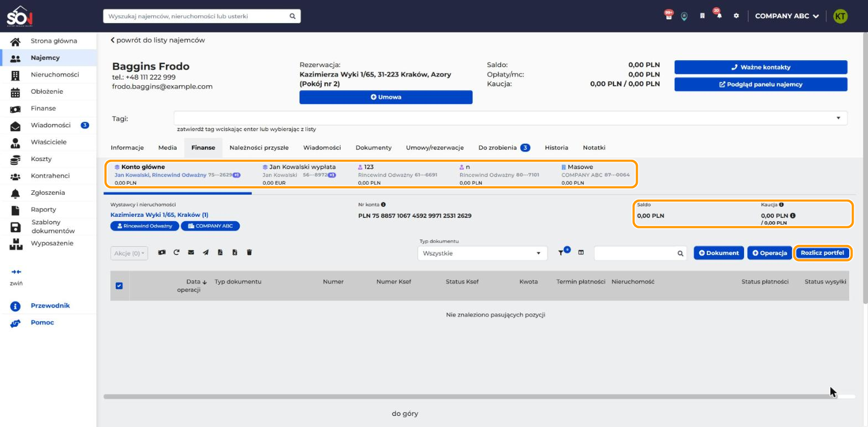The height and width of the screenshot is (427, 868).
Task: Open the settings gear in header
Action: pyautogui.click(x=736, y=16)
